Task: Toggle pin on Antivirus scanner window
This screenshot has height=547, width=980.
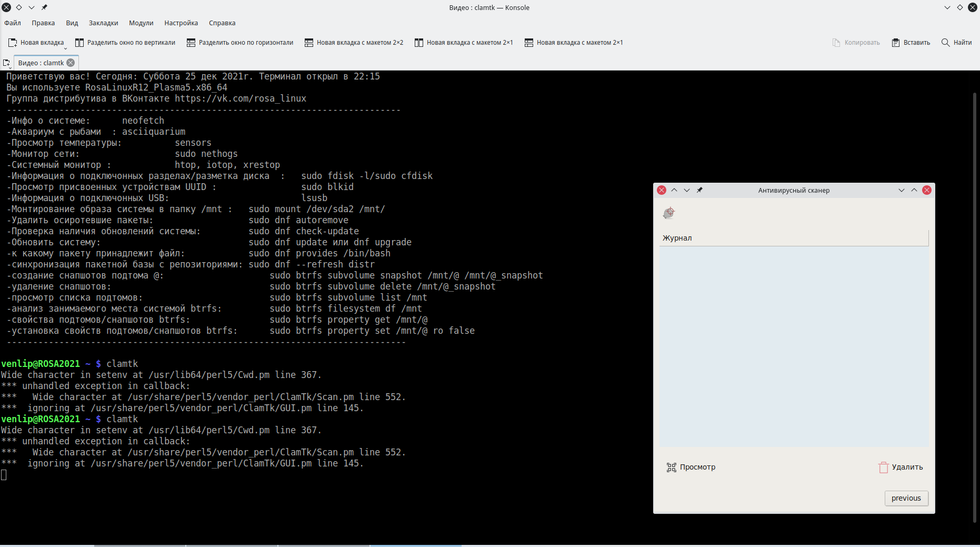Action: [699, 190]
